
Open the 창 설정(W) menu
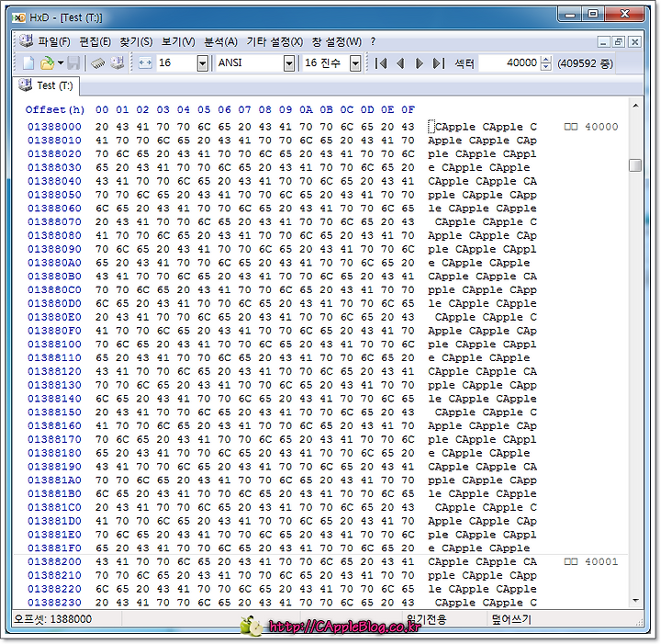click(336, 41)
